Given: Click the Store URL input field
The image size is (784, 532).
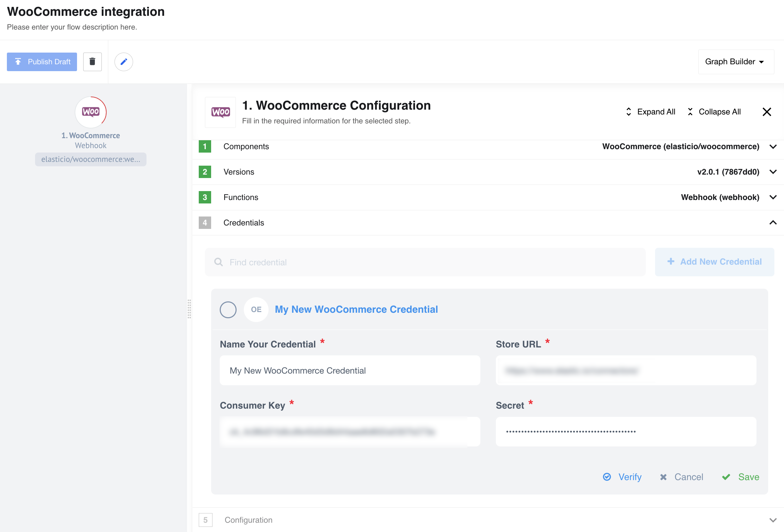Looking at the screenshot, I should (x=626, y=370).
